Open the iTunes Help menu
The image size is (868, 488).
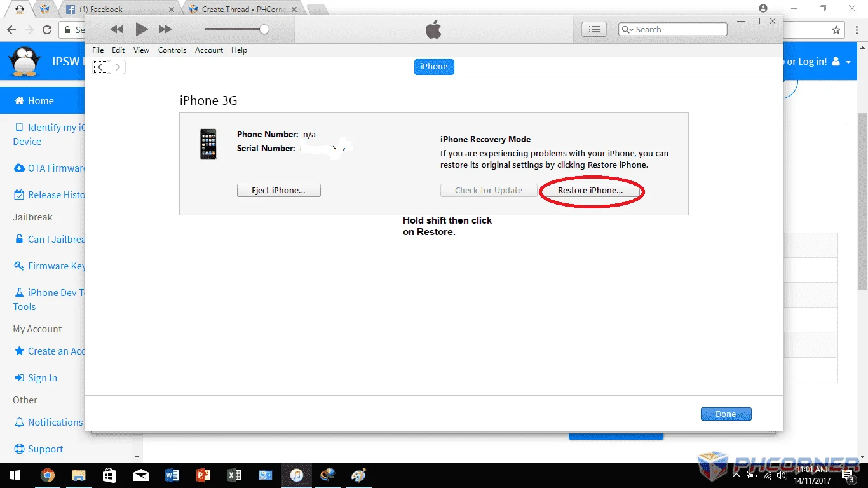pyautogui.click(x=239, y=50)
